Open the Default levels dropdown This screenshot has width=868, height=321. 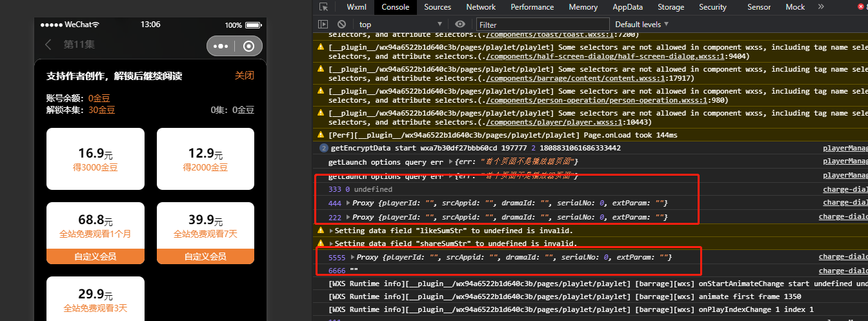click(x=641, y=25)
